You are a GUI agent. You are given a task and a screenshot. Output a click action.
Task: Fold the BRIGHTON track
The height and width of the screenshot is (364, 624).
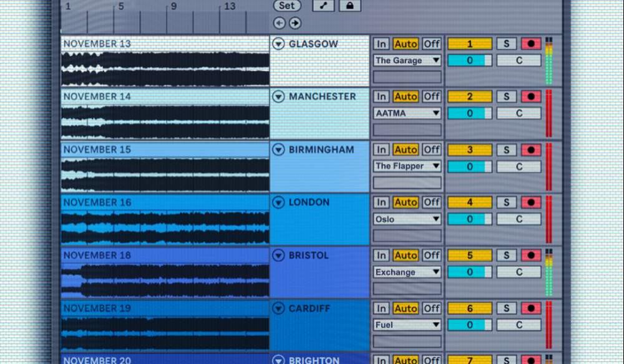(278, 360)
